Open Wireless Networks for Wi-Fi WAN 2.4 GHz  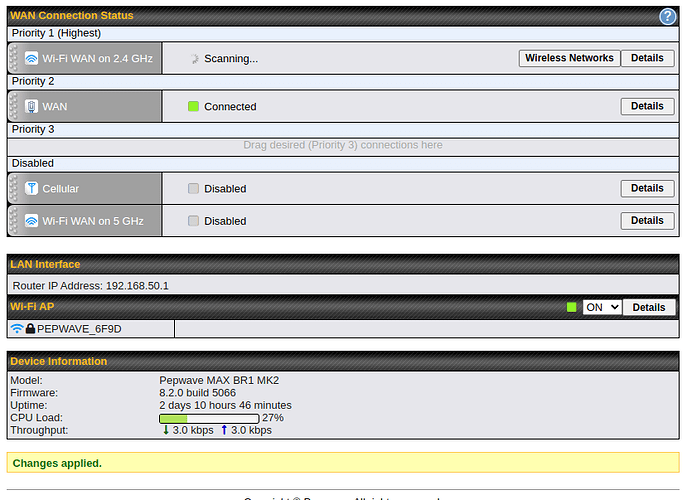click(x=569, y=58)
